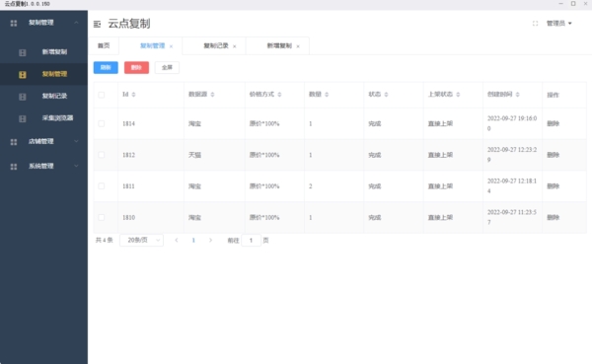Screen dimensions: 592x364
Task: Open the 管理员 user dropdown
Action: coord(558,24)
